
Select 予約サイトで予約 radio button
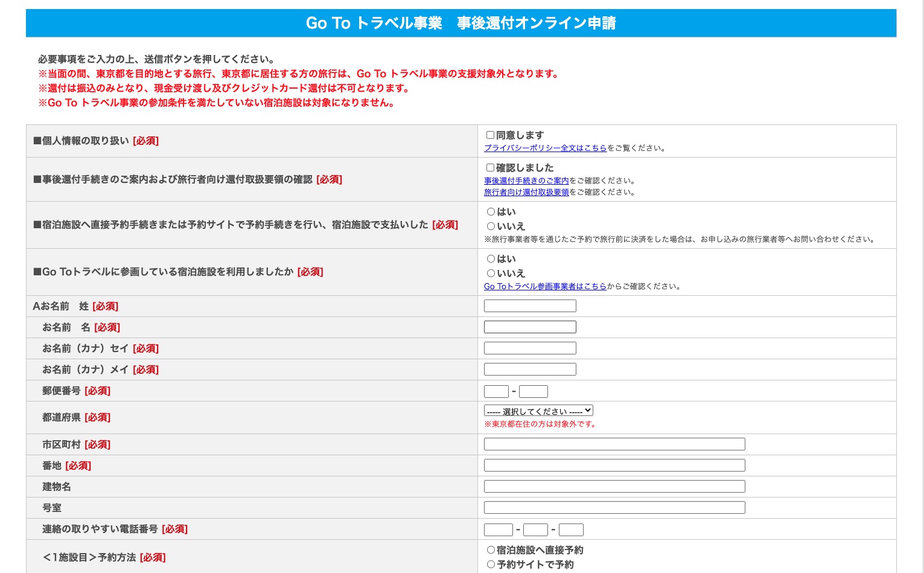point(491,565)
